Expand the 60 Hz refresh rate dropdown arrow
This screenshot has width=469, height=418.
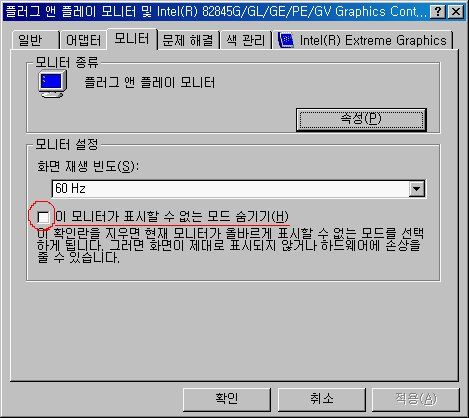417,189
